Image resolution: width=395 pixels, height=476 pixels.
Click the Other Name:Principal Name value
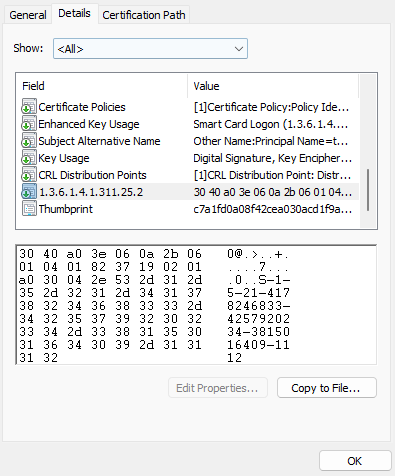271,141
